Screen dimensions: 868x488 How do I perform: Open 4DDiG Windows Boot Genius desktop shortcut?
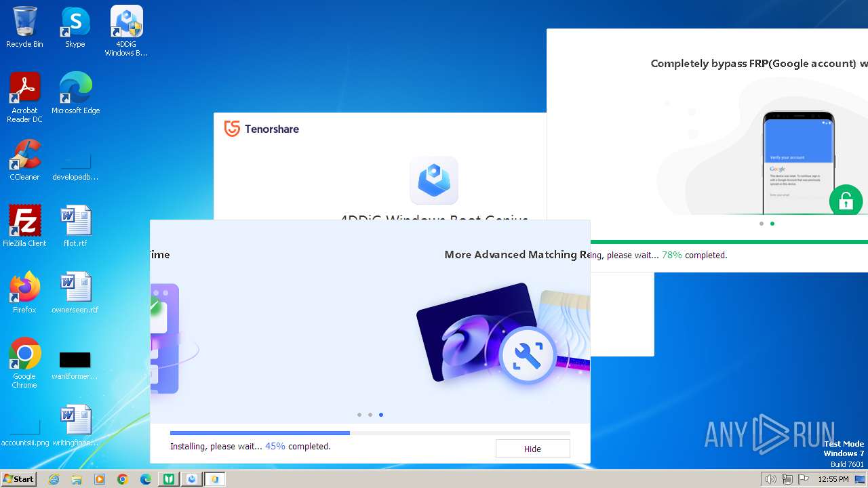(126, 30)
